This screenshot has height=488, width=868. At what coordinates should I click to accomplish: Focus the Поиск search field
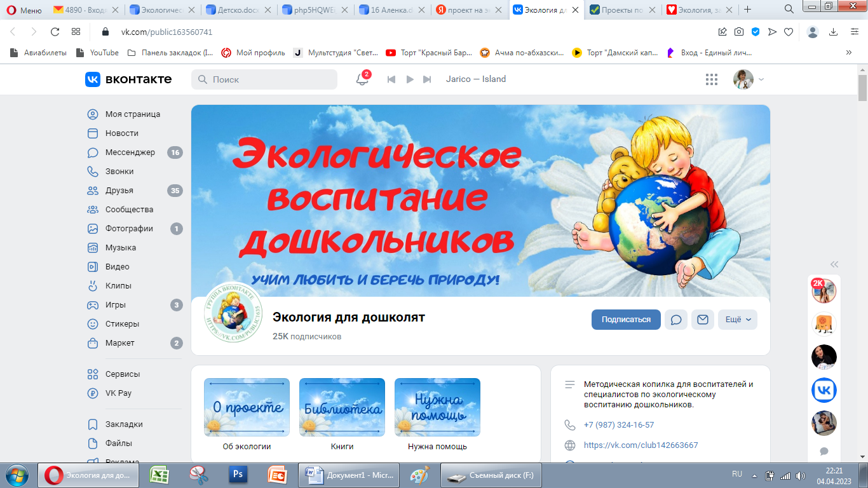click(x=264, y=79)
